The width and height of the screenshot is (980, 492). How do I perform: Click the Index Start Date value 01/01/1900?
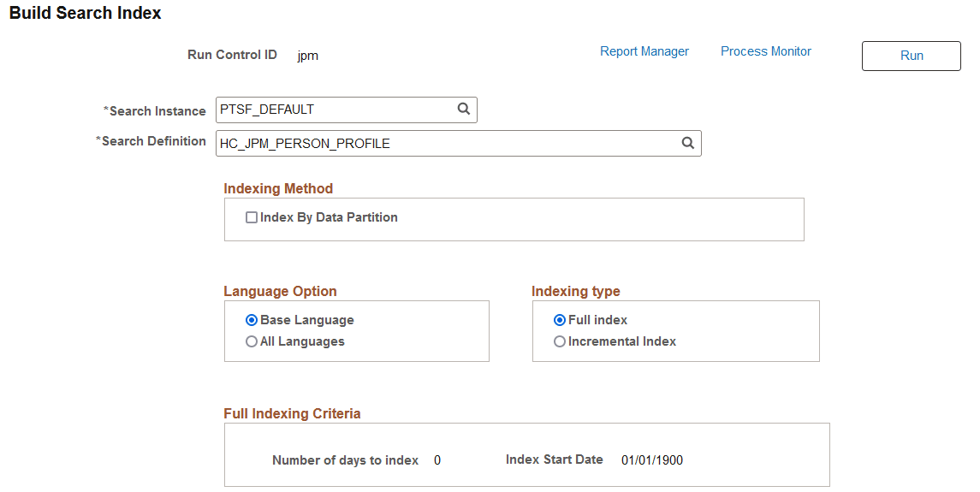[652, 460]
